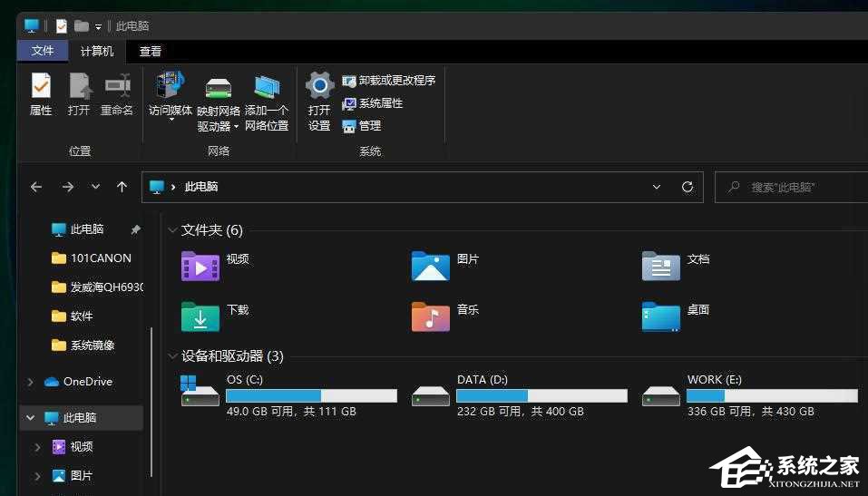Collapse the 文件夹 (6) group section

pyautogui.click(x=172, y=230)
